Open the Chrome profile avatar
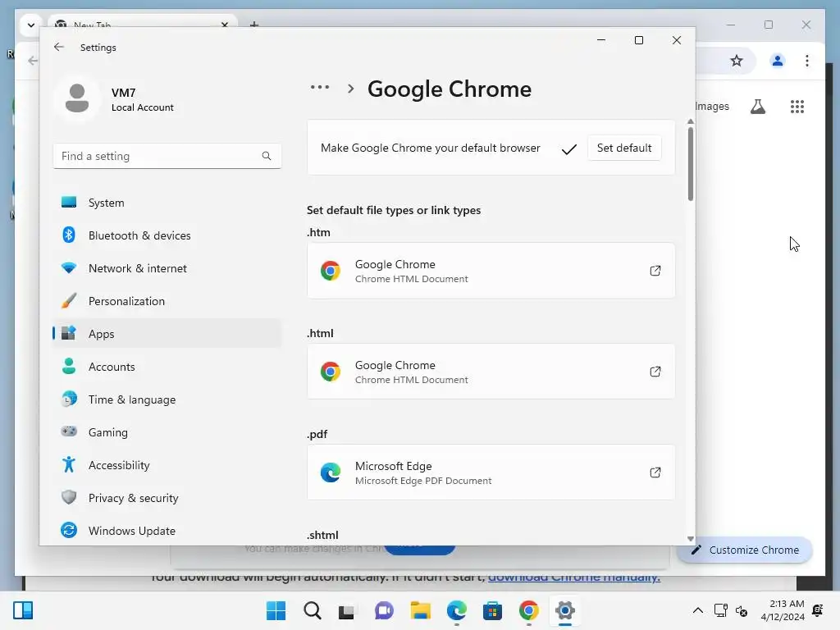The height and width of the screenshot is (630, 840). click(778, 61)
